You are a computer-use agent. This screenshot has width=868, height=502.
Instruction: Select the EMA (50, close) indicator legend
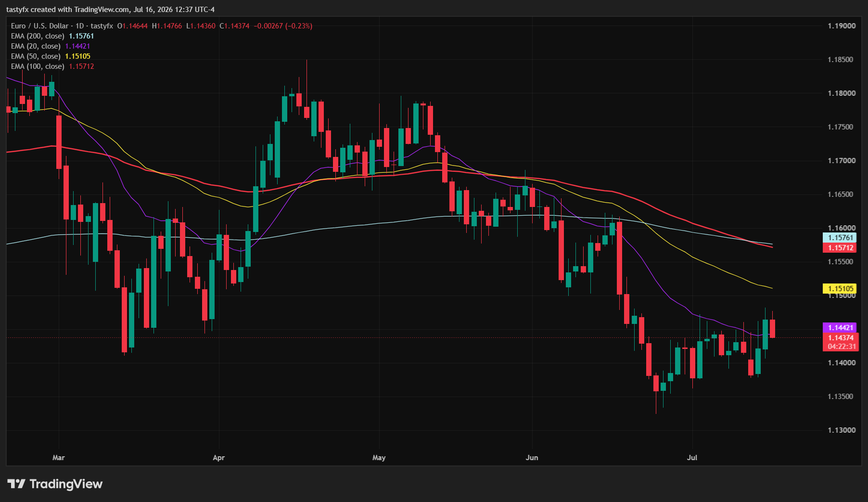[x=51, y=56]
